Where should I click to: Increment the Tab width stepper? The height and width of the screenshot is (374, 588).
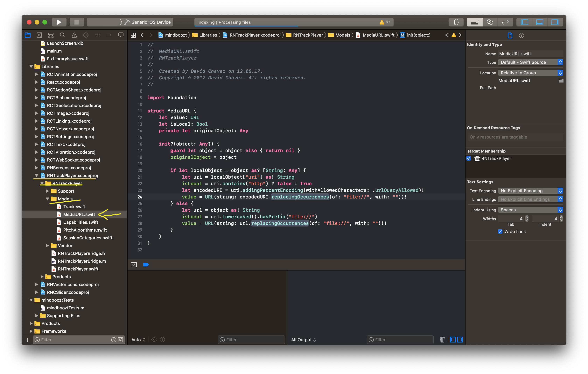point(527,217)
